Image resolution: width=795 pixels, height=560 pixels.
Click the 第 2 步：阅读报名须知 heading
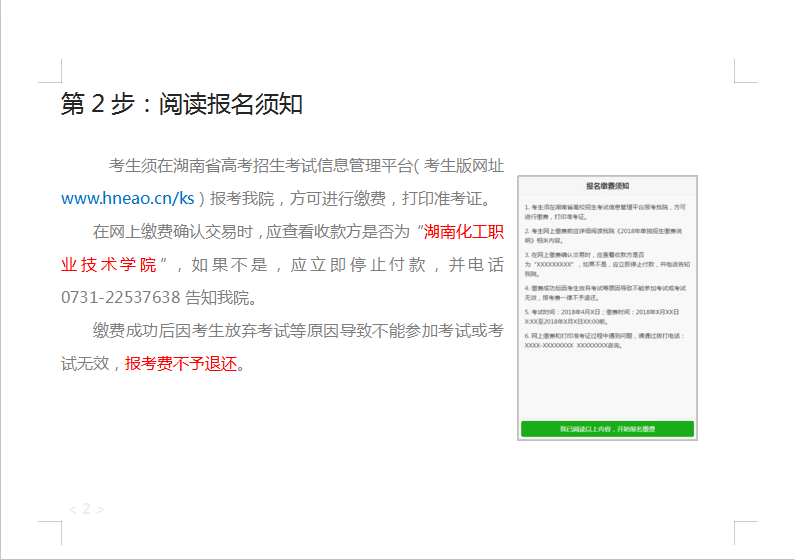coord(181,105)
